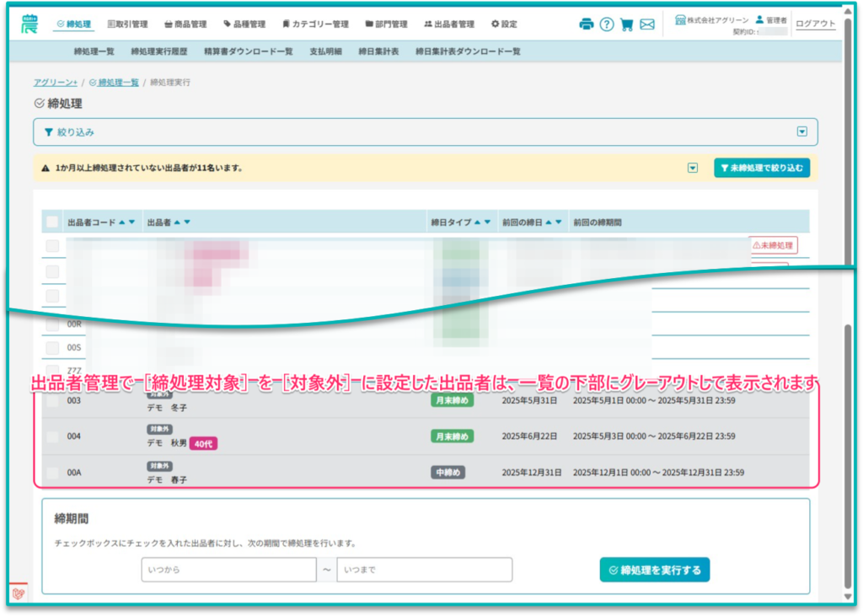The image size is (863, 616).
Task: Open the 商品管理 menu
Action: point(185,24)
